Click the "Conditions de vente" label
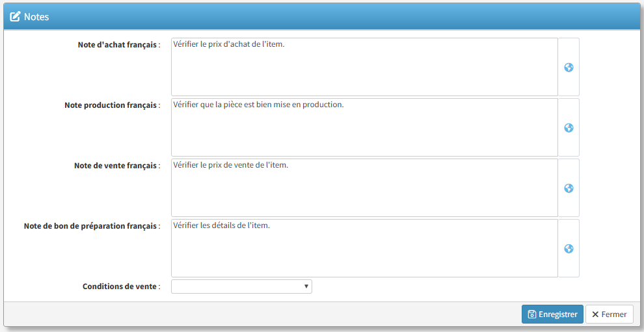 [121, 287]
